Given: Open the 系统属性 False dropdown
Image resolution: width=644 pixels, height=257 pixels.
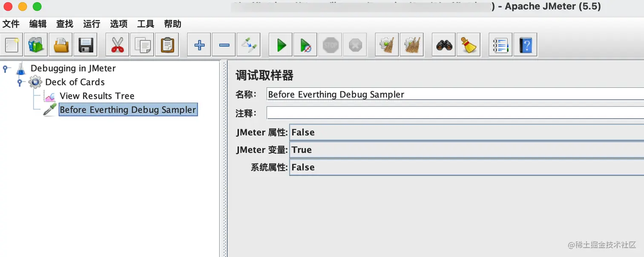Looking at the screenshot, I should coord(466,167).
